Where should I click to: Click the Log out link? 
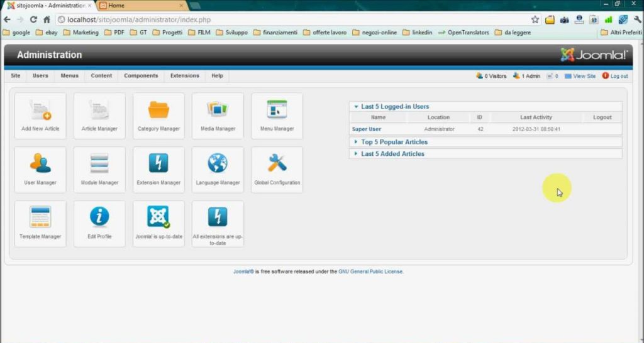click(x=615, y=76)
